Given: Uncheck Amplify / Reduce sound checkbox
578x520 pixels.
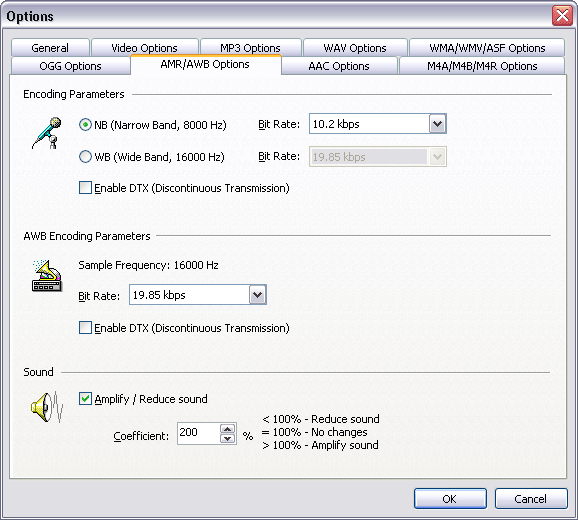Looking at the screenshot, I should (x=86, y=399).
